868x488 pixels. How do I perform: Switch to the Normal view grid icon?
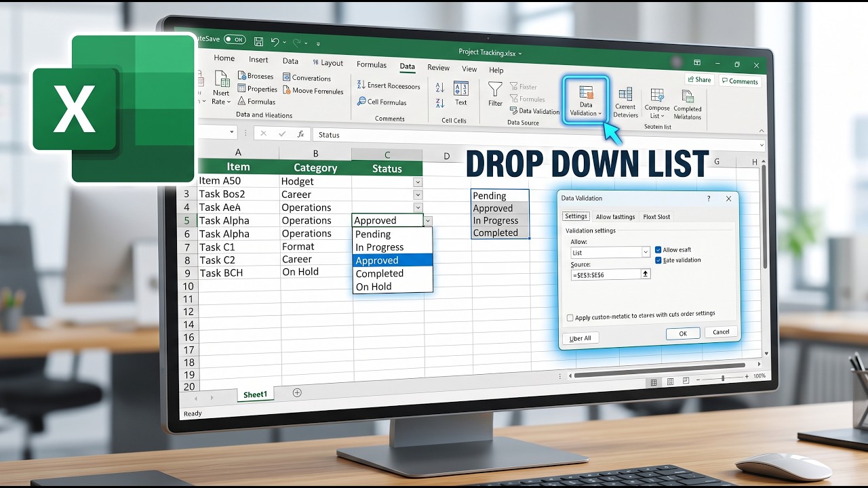654,382
